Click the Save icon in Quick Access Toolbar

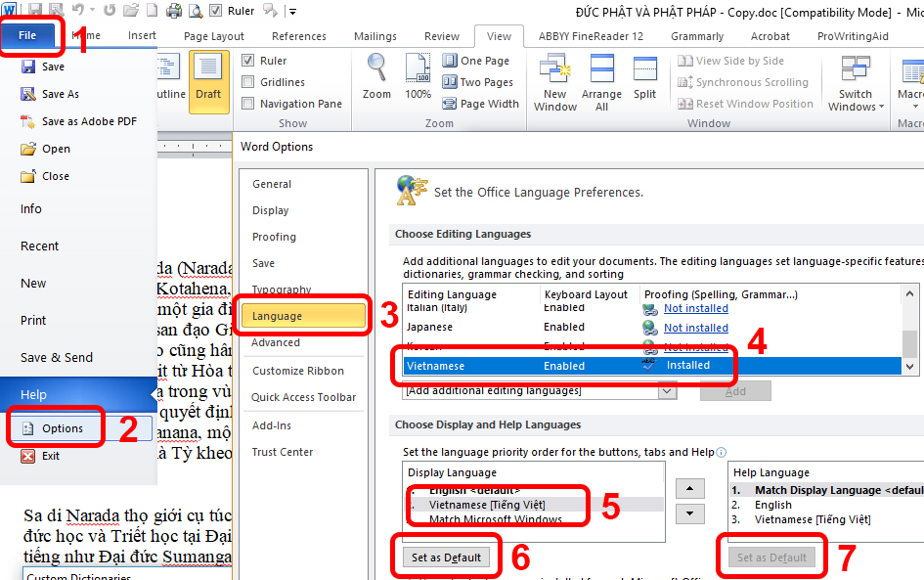[35, 10]
